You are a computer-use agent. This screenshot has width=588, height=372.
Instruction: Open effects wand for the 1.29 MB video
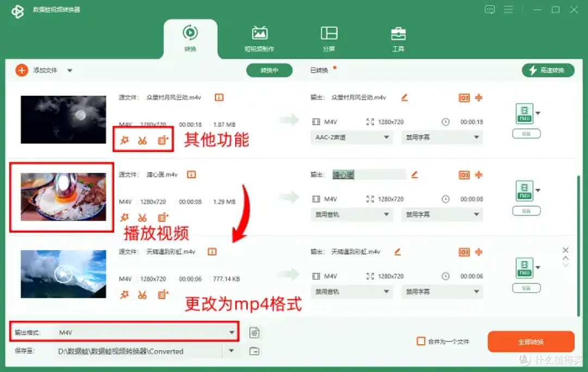click(124, 217)
